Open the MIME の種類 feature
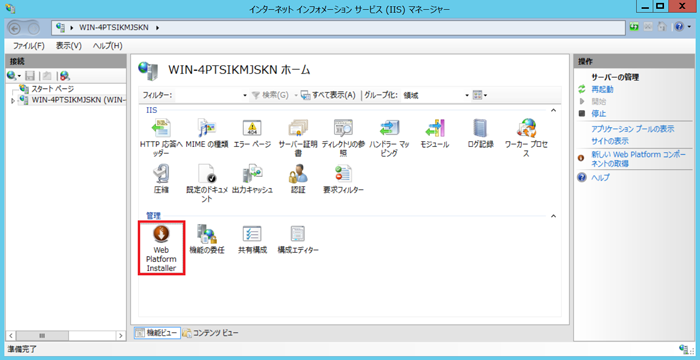Viewport: 700px width, 360px height. point(207,134)
